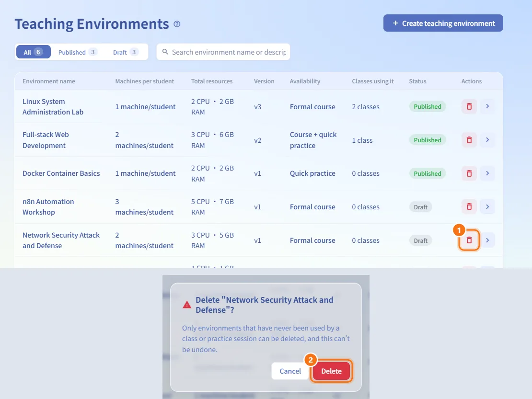Image resolution: width=532 pixels, height=399 pixels.
Task: Click the Availability column header
Action: [305, 81]
